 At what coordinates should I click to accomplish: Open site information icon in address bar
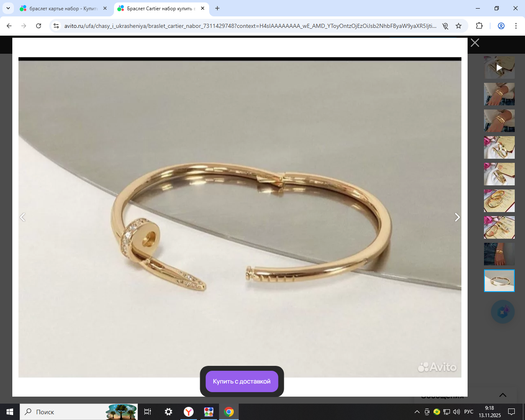[57, 26]
